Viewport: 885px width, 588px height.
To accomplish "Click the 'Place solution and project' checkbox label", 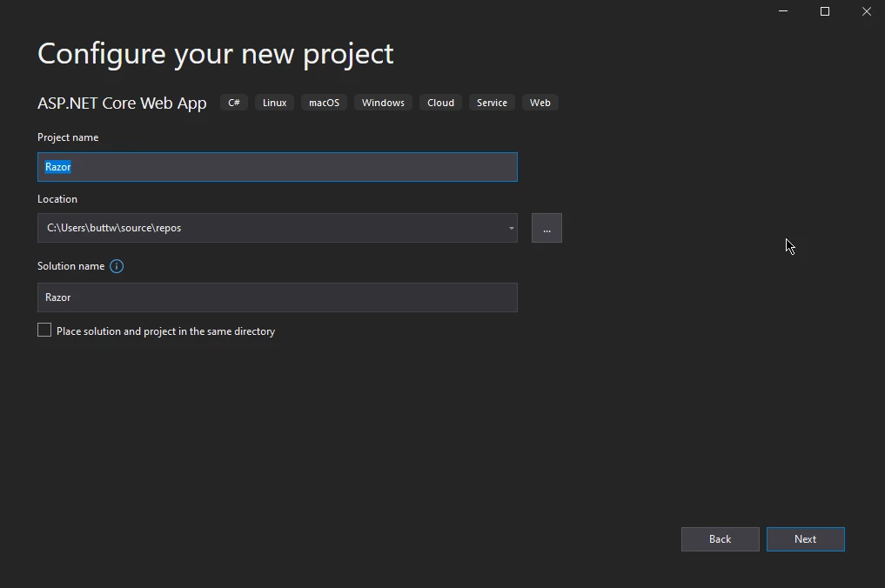I will (165, 331).
